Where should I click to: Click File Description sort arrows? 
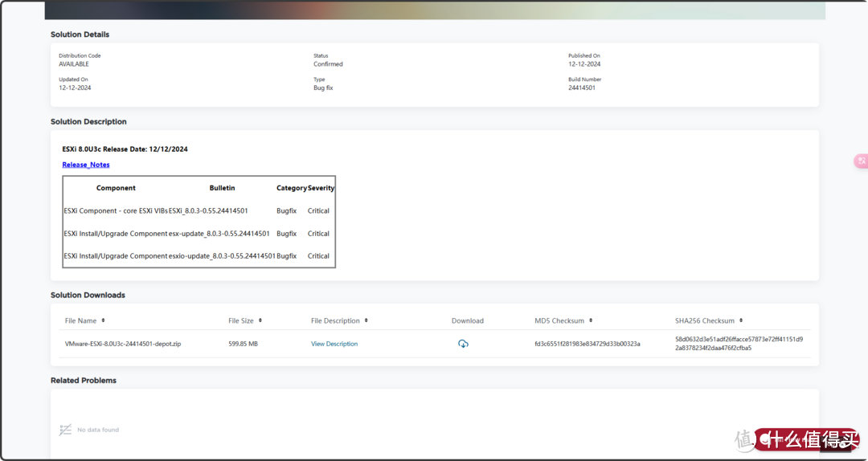tap(366, 320)
